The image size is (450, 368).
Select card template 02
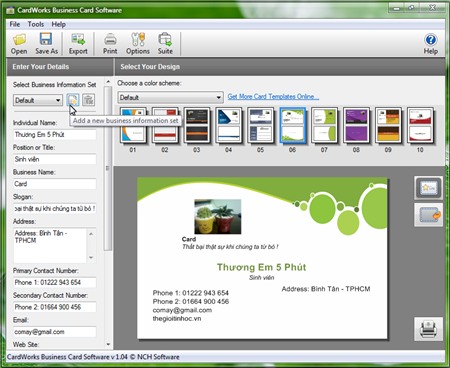click(165, 125)
